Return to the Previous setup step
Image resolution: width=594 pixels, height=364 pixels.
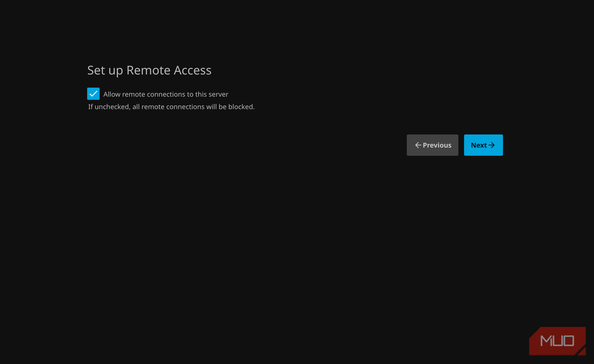tap(432, 145)
